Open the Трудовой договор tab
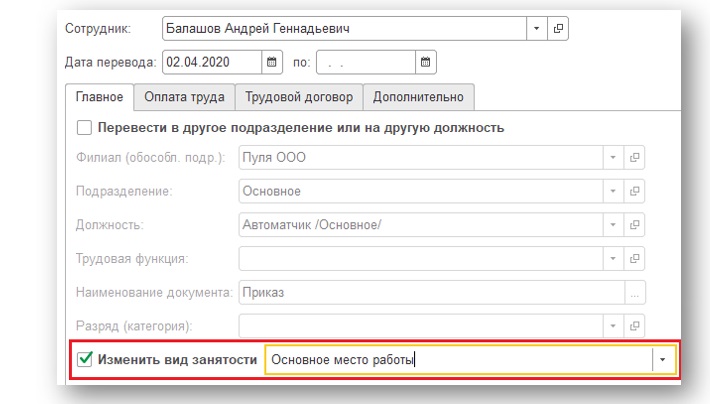Image resolution: width=710 pixels, height=404 pixels. pos(299,97)
